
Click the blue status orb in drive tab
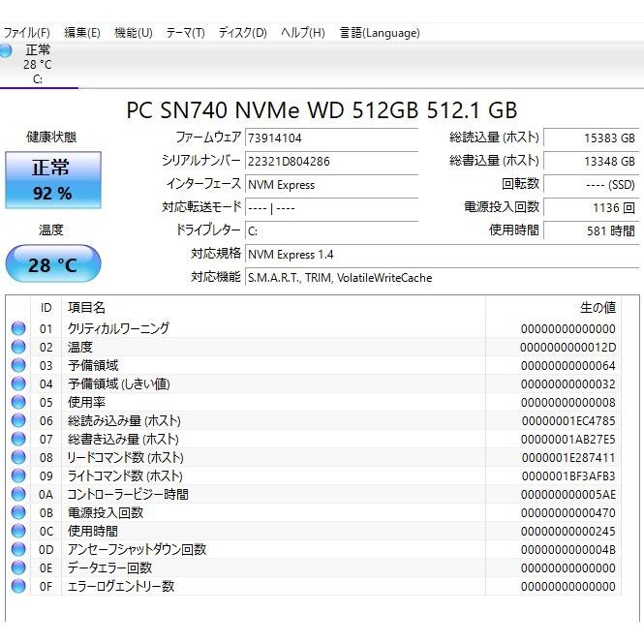[x=5, y=51]
